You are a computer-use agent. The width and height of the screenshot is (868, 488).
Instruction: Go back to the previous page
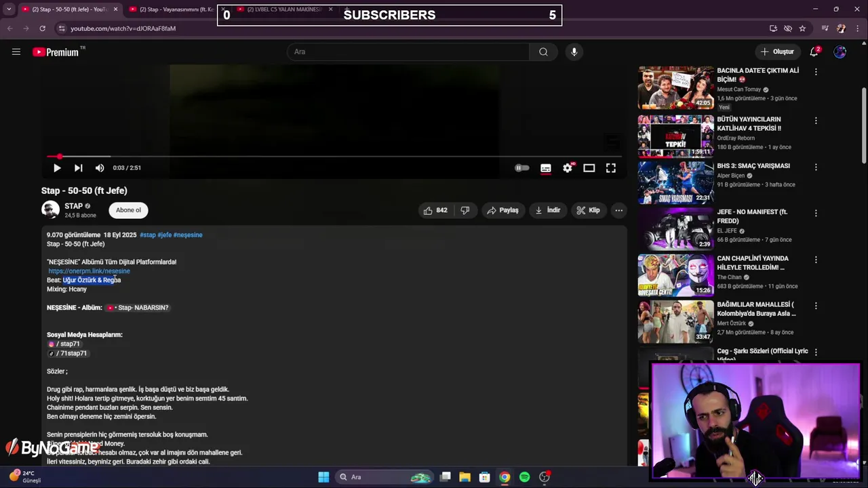click(x=9, y=28)
